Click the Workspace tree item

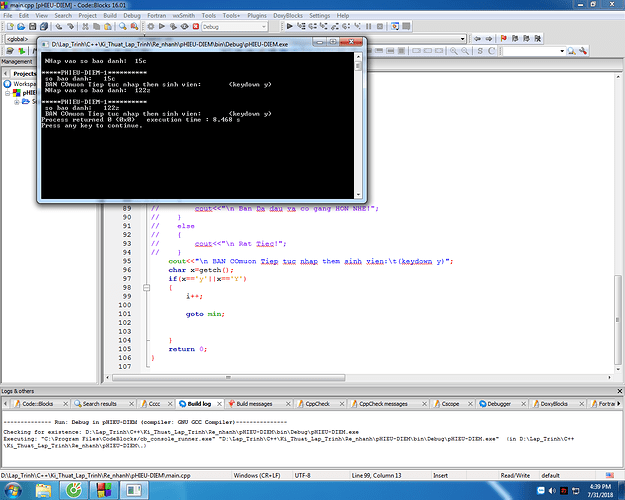25,84
